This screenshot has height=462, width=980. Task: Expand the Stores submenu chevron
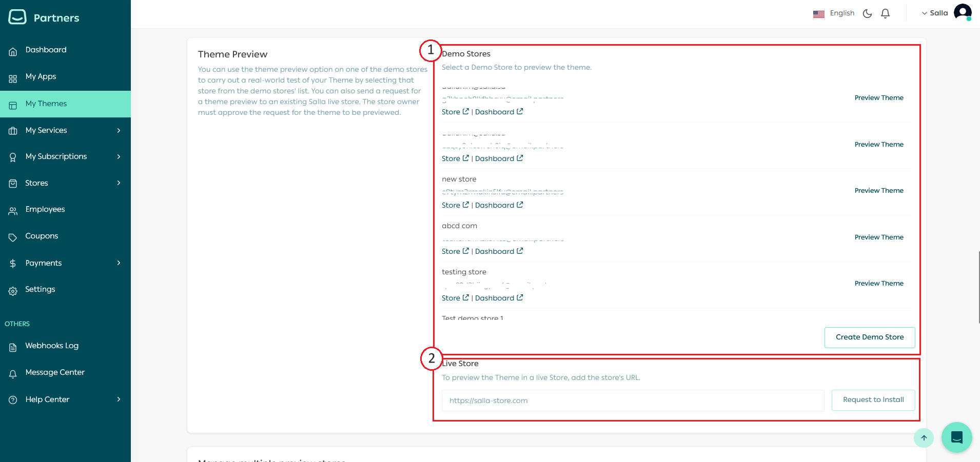coord(119,183)
